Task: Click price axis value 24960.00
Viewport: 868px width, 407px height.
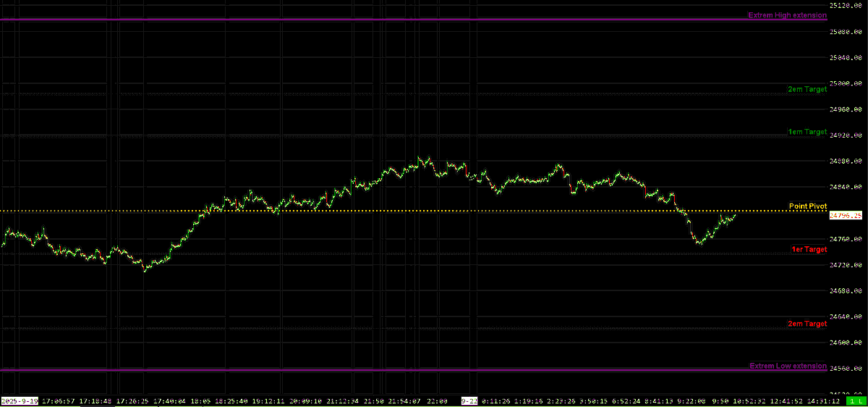Action: 846,109
